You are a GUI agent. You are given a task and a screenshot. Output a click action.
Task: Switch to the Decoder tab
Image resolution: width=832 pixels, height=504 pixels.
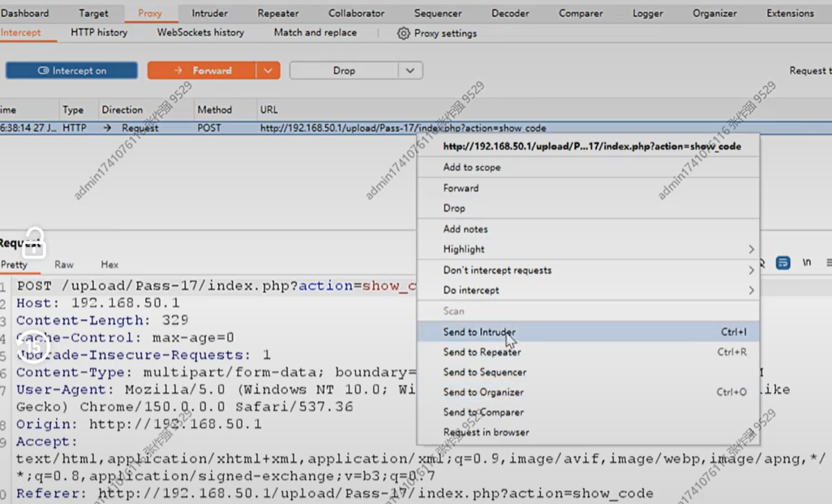[x=510, y=13]
